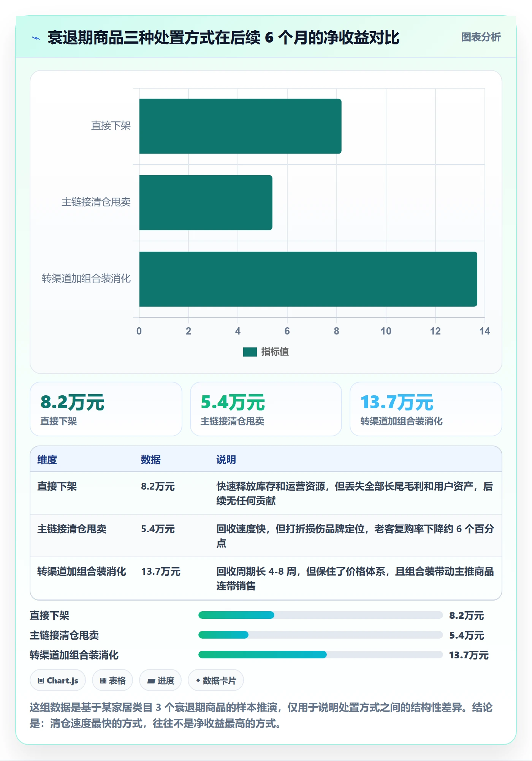Viewport: 532px width, 761px height.
Task: Click the 直接下架 bar in the chart
Action: [x=240, y=126]
